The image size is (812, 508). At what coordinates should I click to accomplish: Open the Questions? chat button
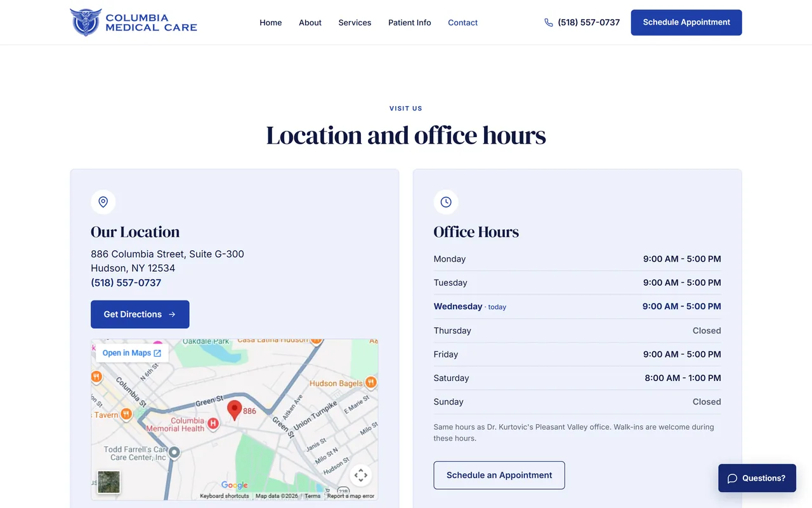pos(757,478)
